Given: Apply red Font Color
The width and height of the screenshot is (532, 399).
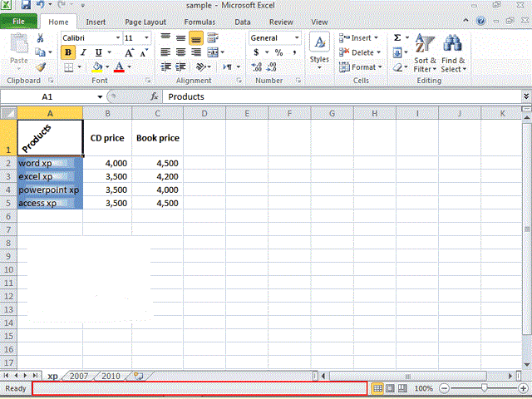Looking at the screenshot, I should [x=119, y=66].
